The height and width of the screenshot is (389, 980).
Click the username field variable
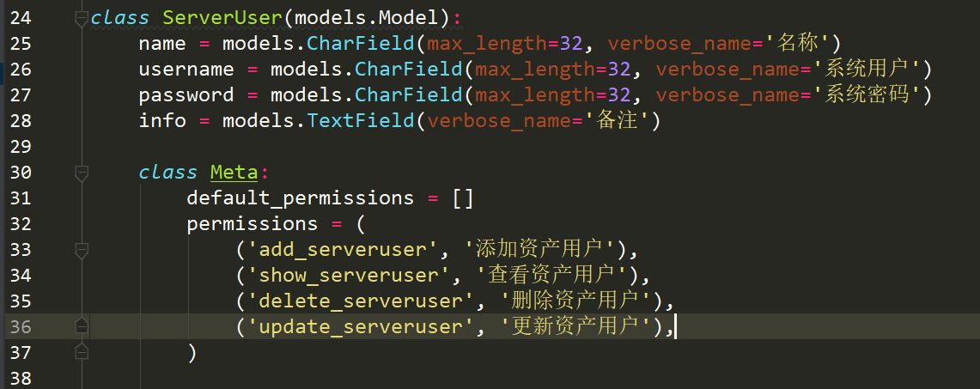pos(186,70)
